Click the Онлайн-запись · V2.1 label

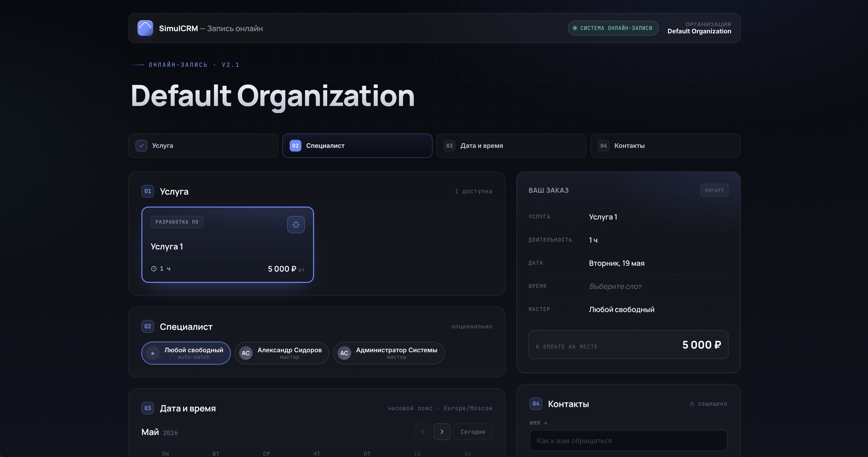click(194, 65)
